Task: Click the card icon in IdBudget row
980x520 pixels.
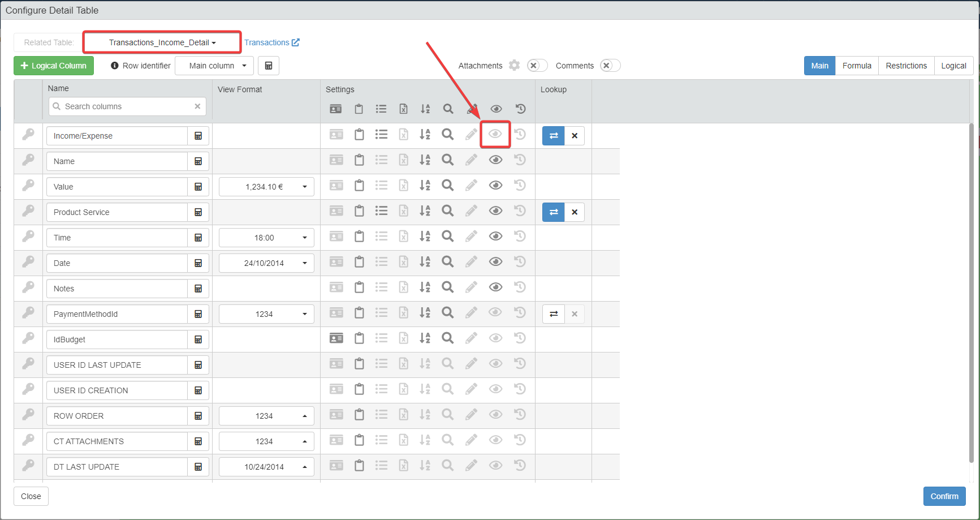Action: 336,338
